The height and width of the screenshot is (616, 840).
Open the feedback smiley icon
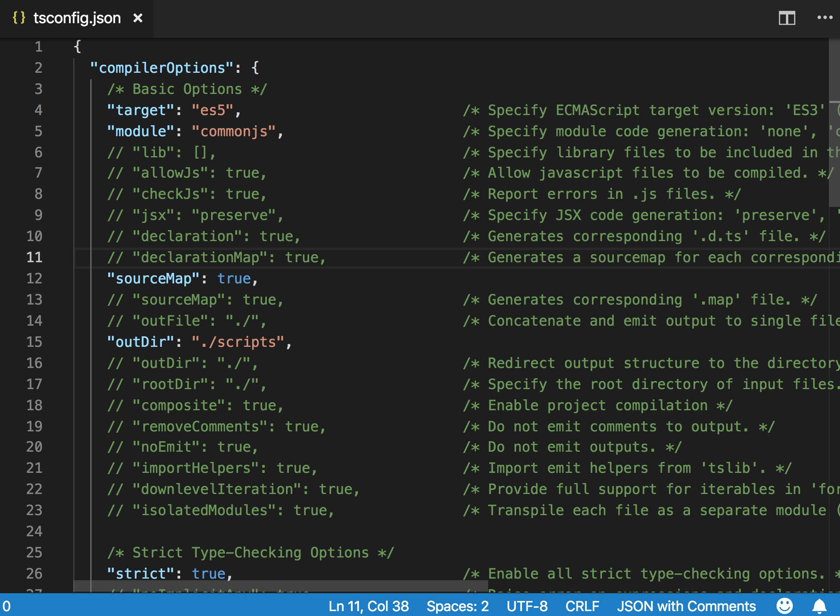(x=784, y=606)
